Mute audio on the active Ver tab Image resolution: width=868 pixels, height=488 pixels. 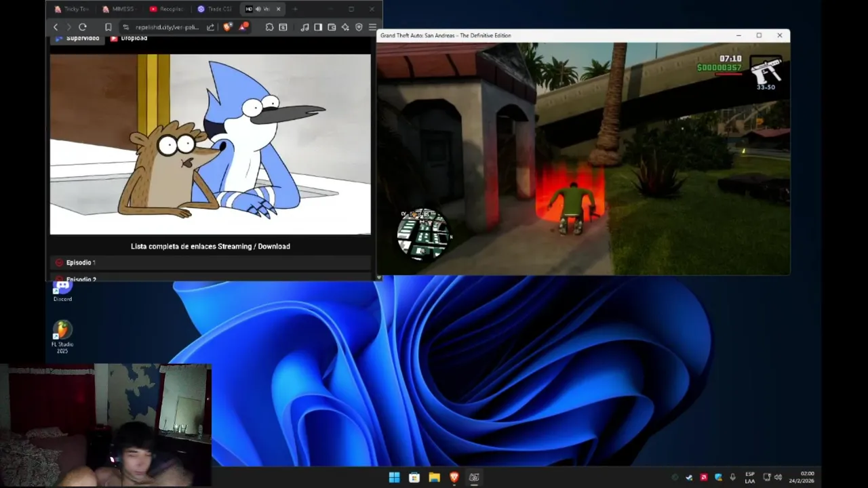tap(258, 9)
